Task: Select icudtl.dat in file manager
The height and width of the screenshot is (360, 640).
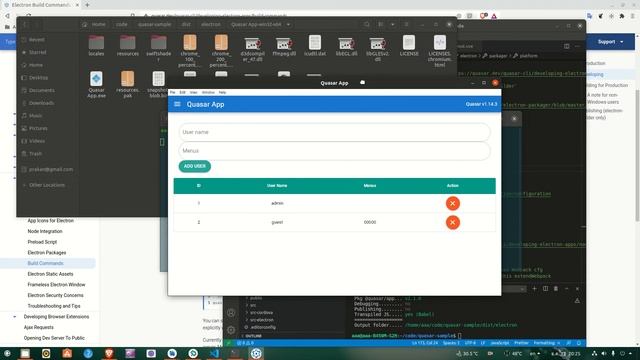Action: coord(315,46)
